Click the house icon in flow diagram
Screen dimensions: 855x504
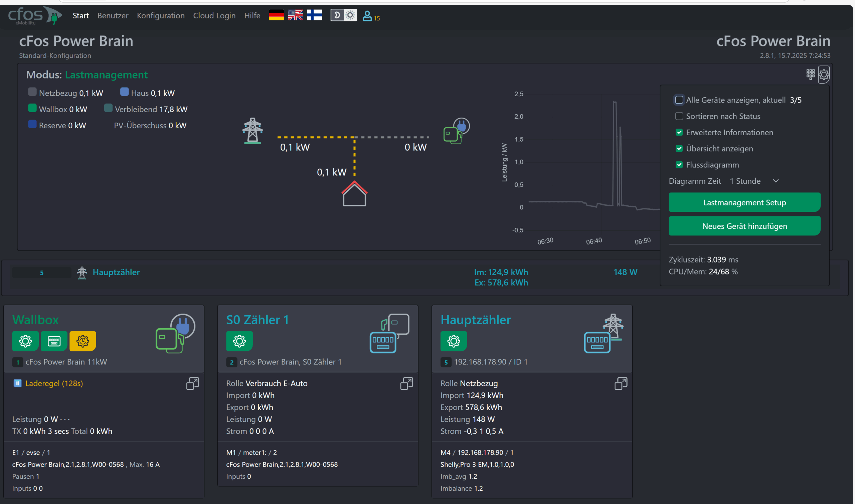click(x=354, y=194)
